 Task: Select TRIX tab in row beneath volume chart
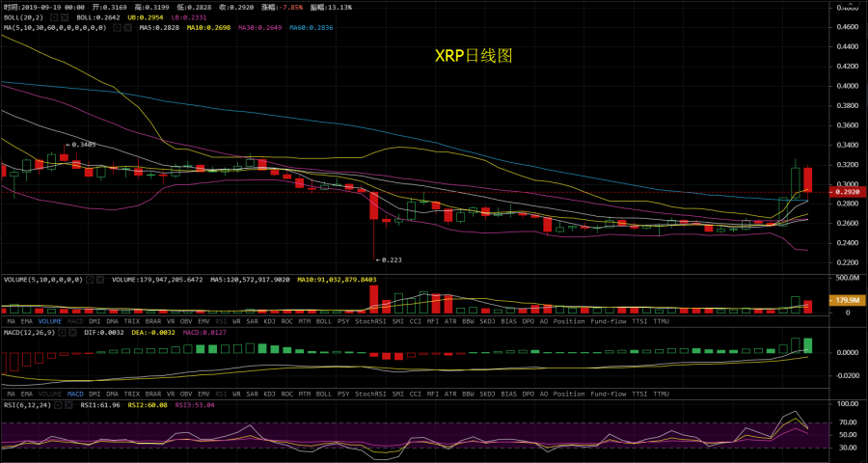(x=132, y=320)
